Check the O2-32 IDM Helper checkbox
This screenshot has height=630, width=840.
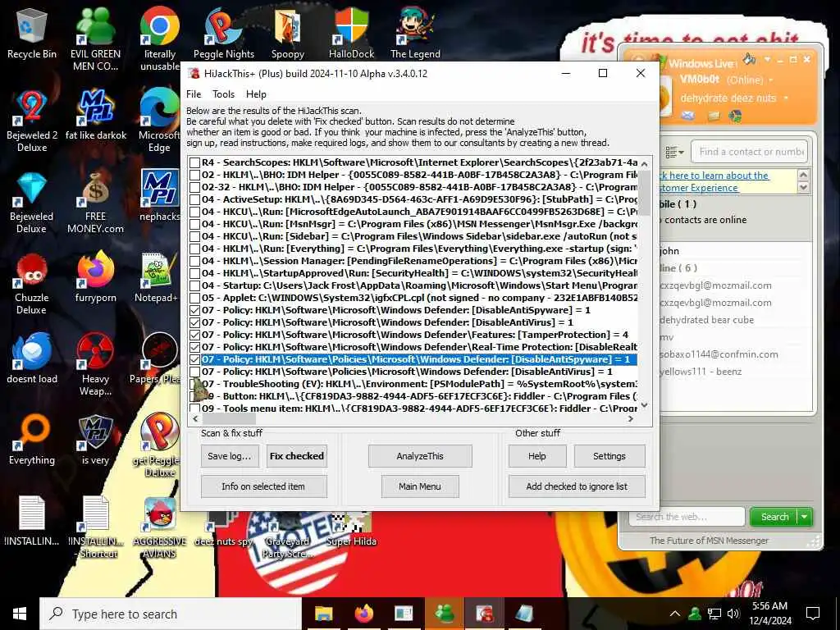[195, 188]
